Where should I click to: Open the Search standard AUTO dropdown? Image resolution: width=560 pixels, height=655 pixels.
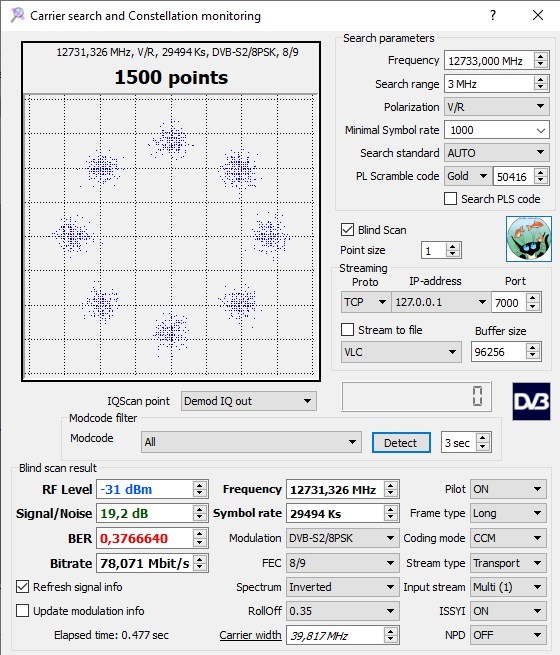[x=496, y=153]
